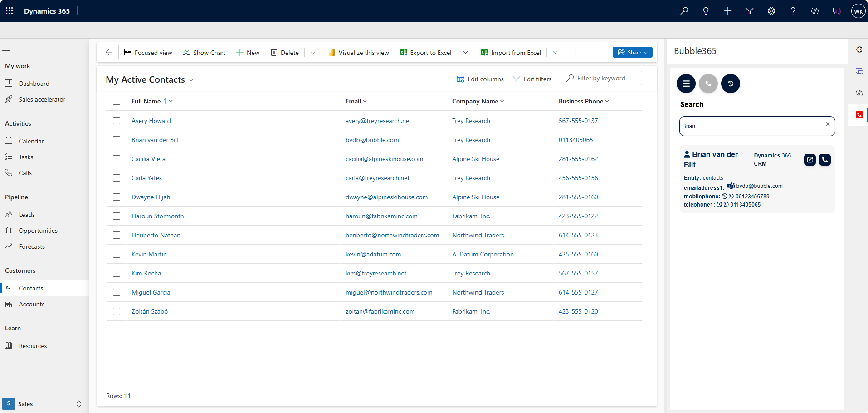This screenshot has height=413, width=868.
Task: Clear the Bubble365 search field
Action: [828, 124]
